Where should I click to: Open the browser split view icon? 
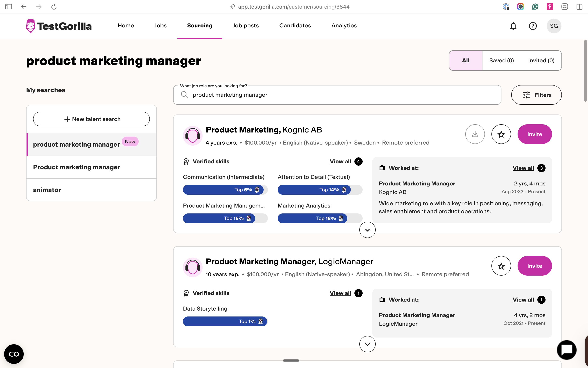pos(579,7)
